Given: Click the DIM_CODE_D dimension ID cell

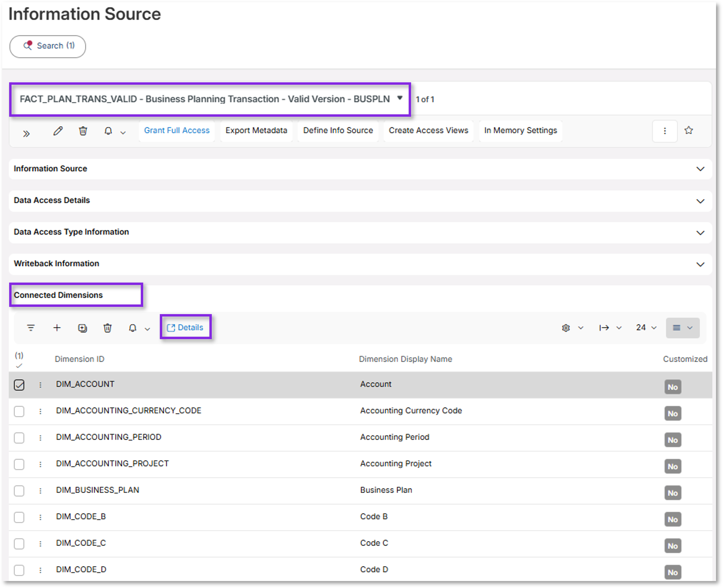Looking at the screenshot, I should click(x=81, y=569).
